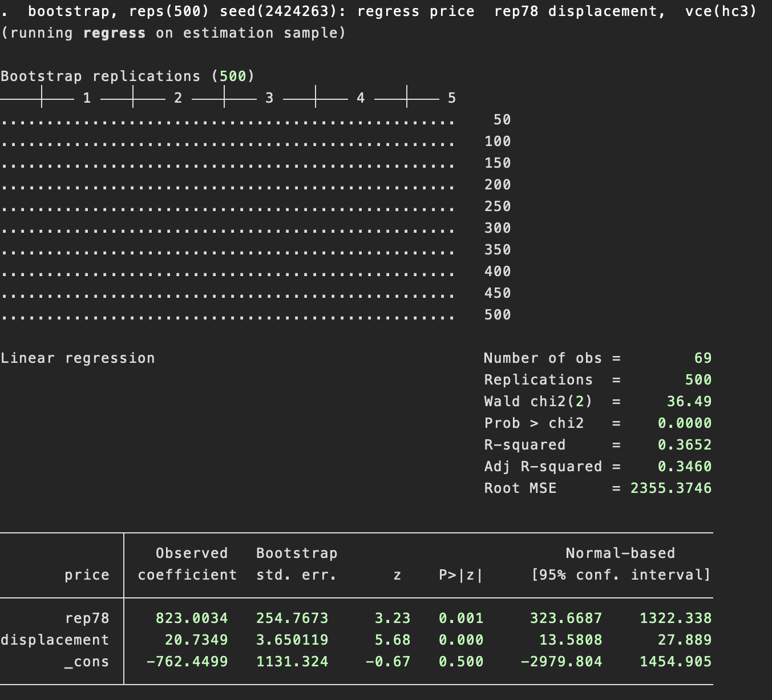Select the Adj R-squared value 0.3460

685,467
